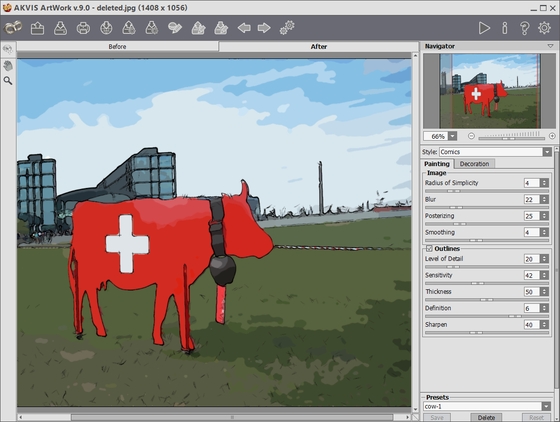Select the stroke direction tool in left sidebar
This screenshot has width=560, height=422.
click(8, 49)
